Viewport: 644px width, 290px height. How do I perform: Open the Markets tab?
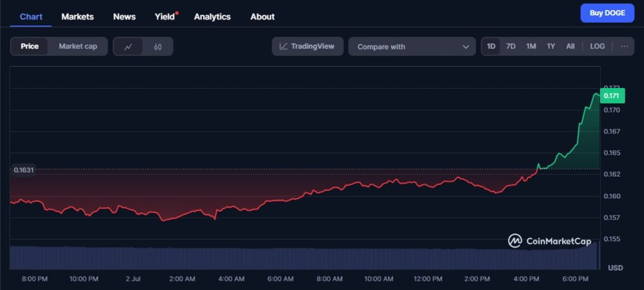[77, 17]
